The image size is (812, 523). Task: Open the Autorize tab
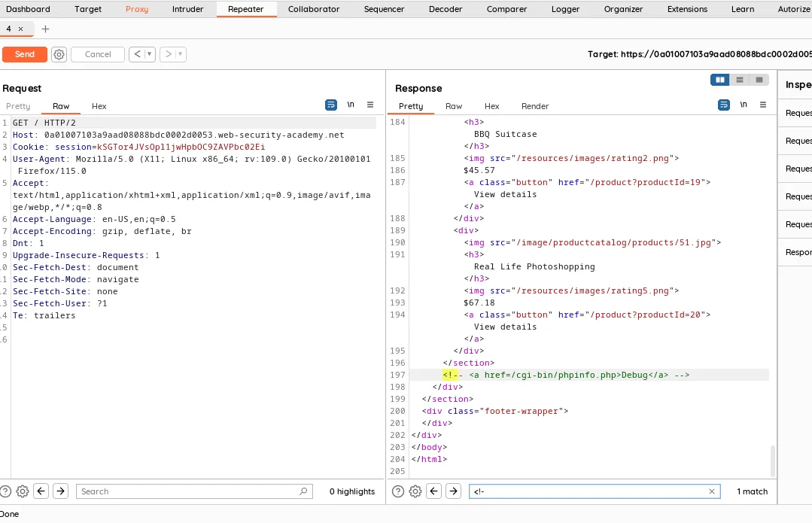click(x=793, y=9)
